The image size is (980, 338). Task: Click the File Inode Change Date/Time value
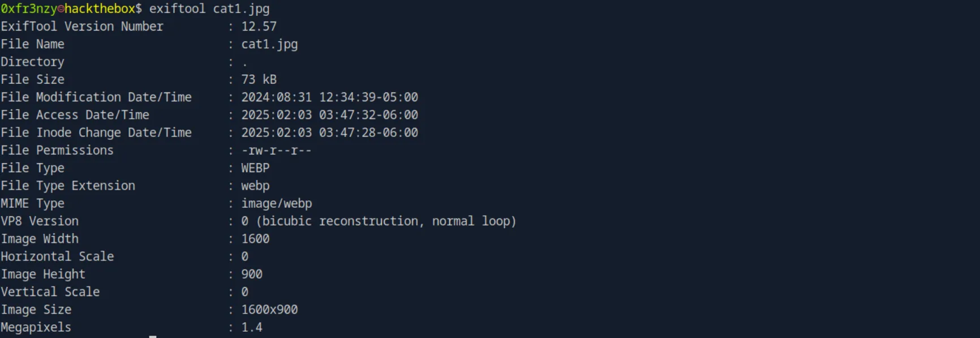pos(330,132)
